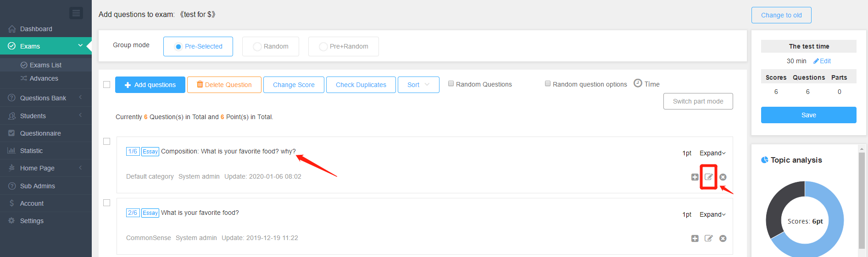
Task: Go to Advances in sidebar
Action: 46,78
